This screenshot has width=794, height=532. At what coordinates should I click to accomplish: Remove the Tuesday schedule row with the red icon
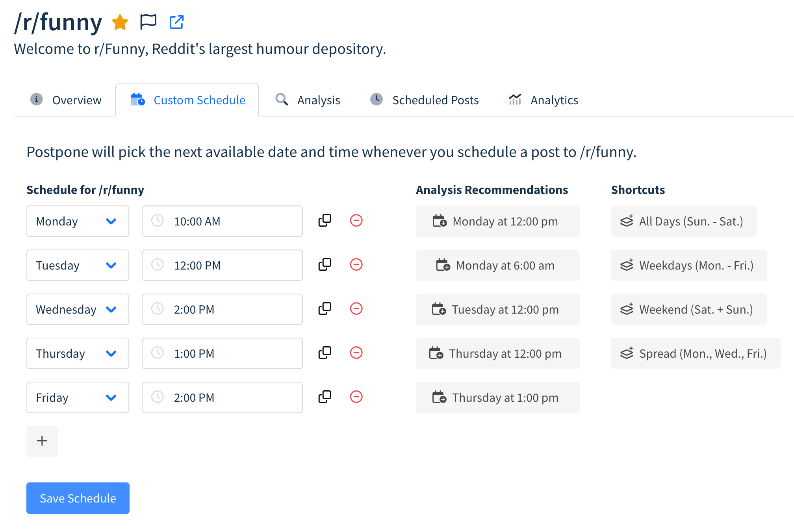(x=356, y=265)
